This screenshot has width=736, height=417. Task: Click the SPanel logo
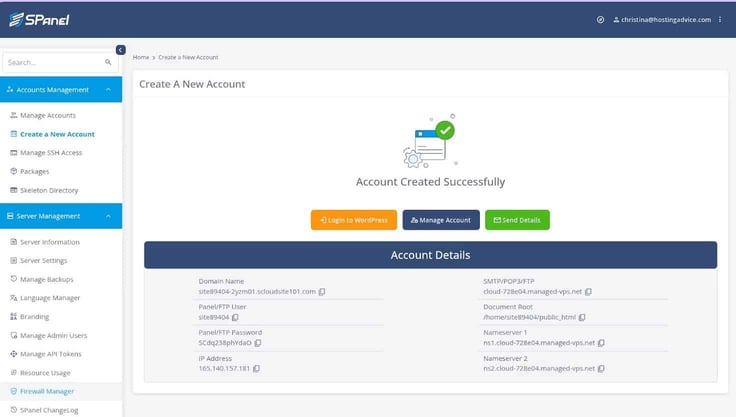[39, 20]
